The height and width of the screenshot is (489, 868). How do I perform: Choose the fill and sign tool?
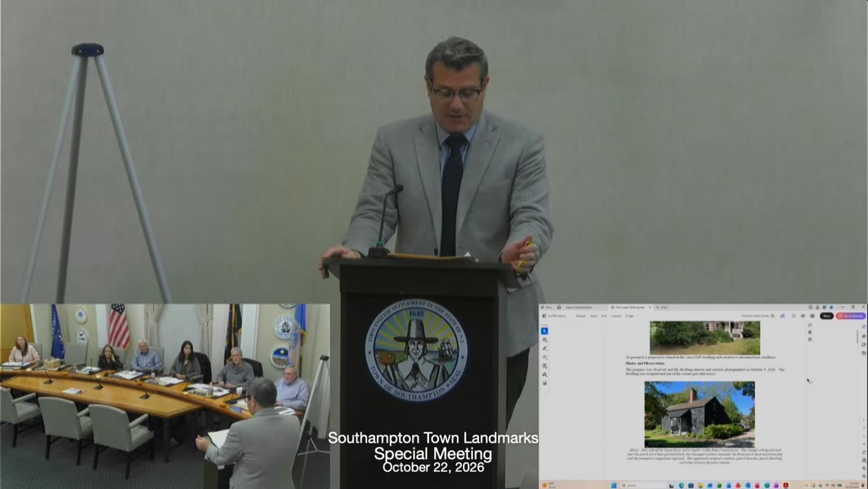coord(544,375)
